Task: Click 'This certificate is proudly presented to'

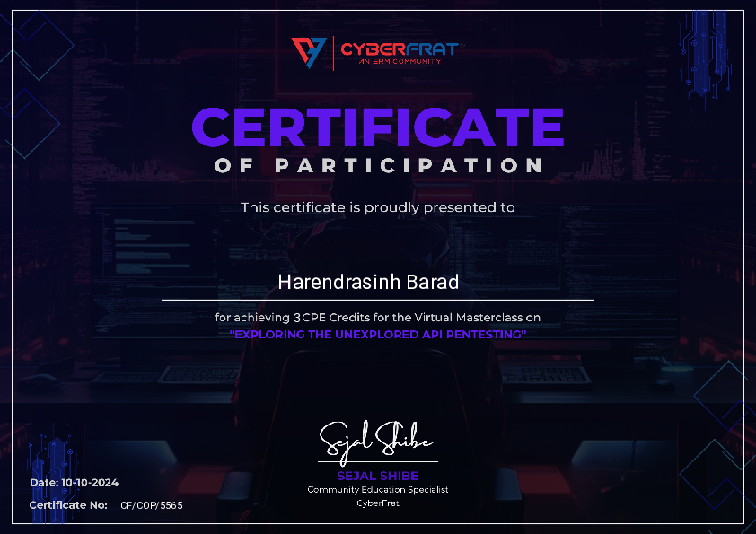Action: [x=377, y=207]
